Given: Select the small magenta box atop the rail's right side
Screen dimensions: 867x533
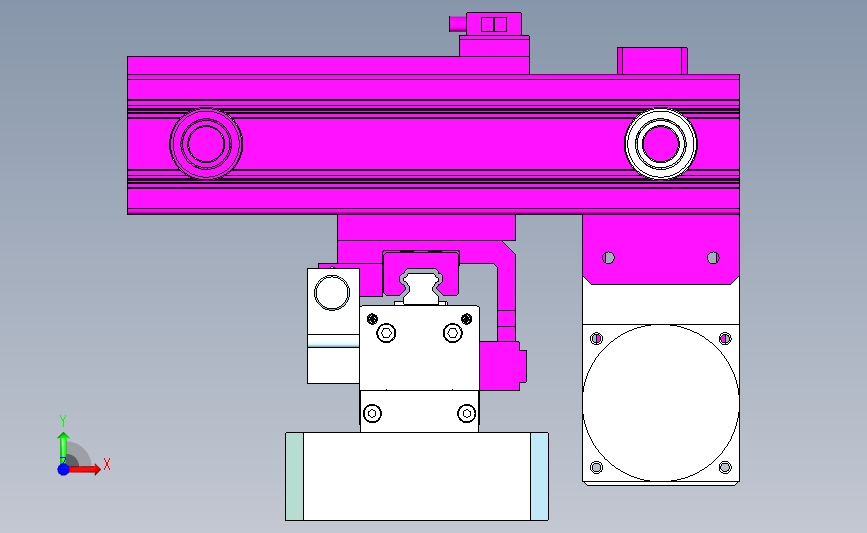Looking at the screenshot, I should tap(652, 61).
